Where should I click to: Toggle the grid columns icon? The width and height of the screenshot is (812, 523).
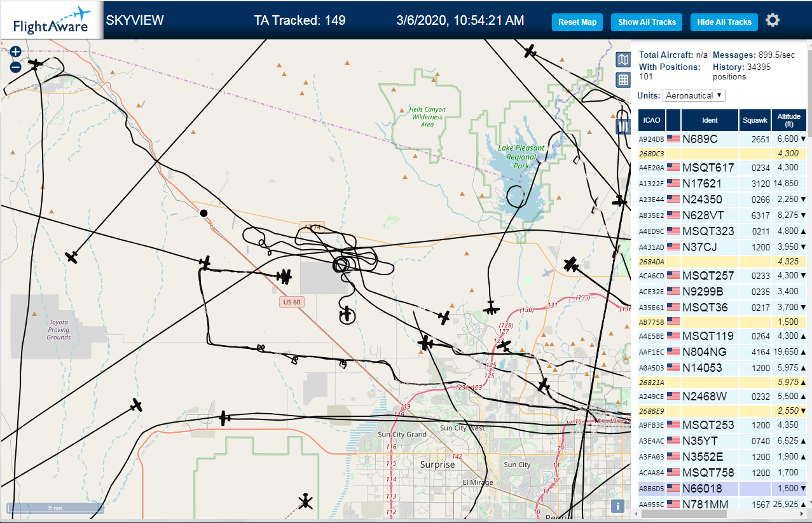[x=624, y=79]
